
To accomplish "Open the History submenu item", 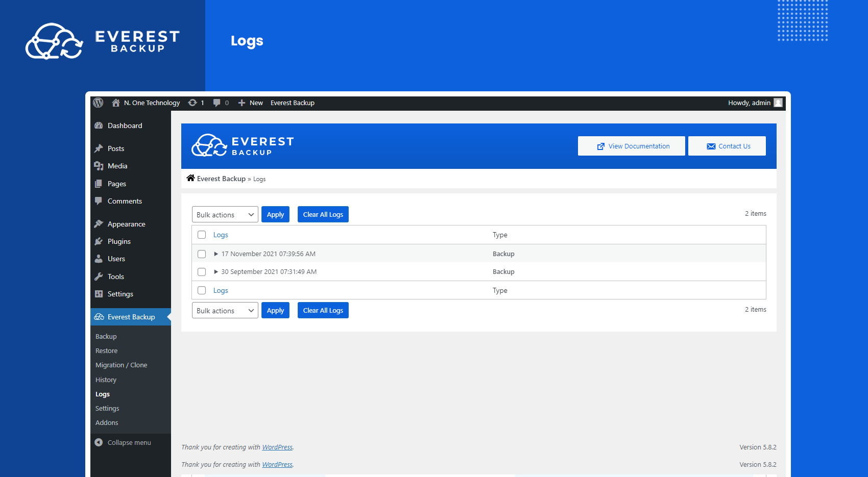I will click(106, 380).
